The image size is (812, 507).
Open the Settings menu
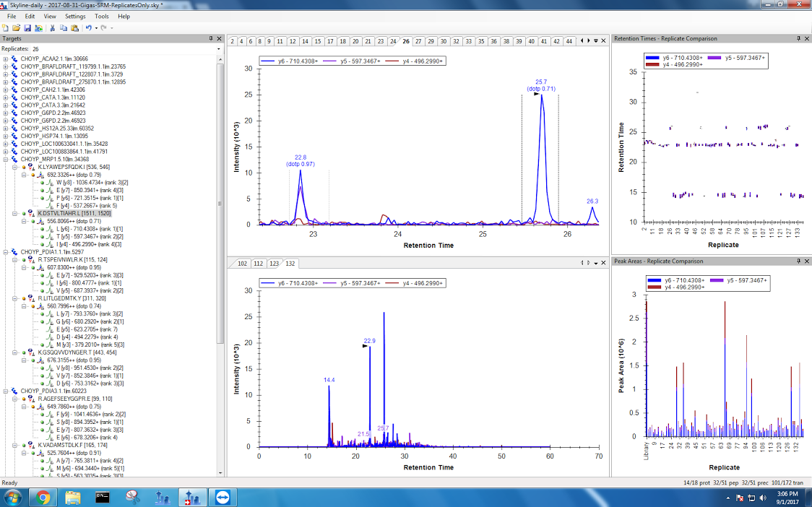pos(74,16)
